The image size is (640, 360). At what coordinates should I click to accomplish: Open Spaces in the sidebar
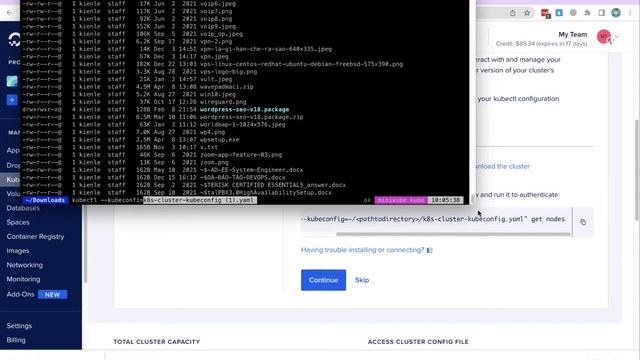[x=18, y=222]
